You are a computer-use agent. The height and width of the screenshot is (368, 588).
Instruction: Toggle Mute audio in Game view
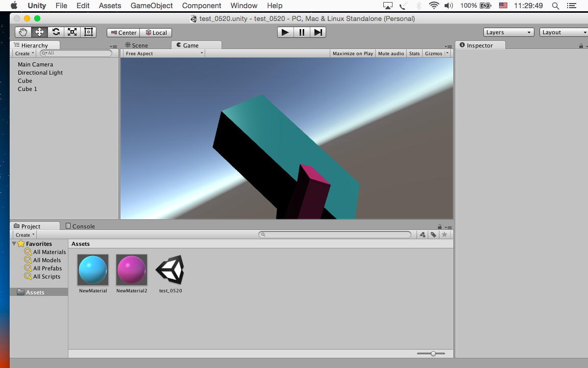point(390,54)
